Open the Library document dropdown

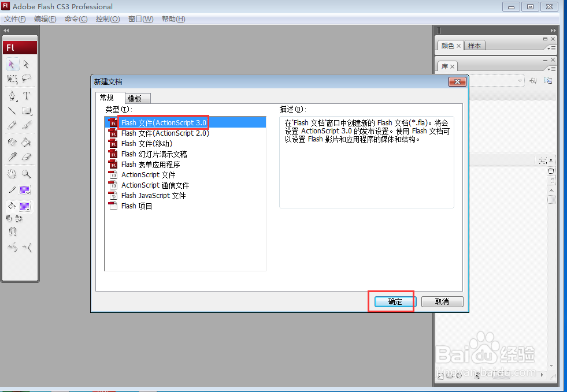[520, 81]
